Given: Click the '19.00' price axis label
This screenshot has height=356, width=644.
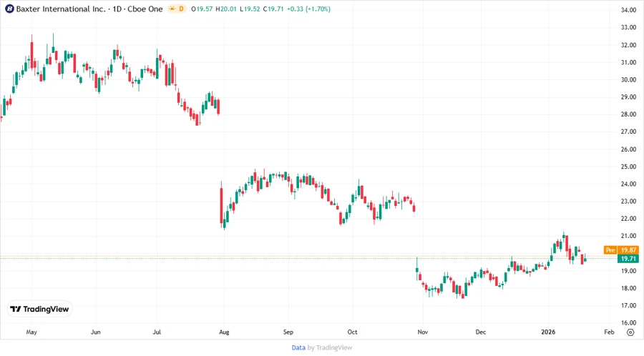Looking at the screenshot, I should tap(628, 271).
